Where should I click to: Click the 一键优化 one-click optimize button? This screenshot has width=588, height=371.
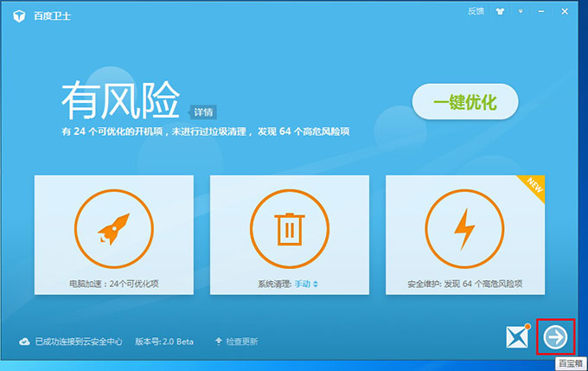coord(465,103)
